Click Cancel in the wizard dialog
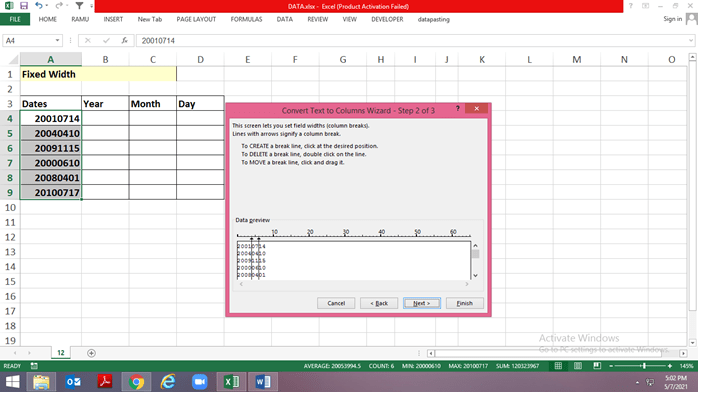 (x=336, y=303)
